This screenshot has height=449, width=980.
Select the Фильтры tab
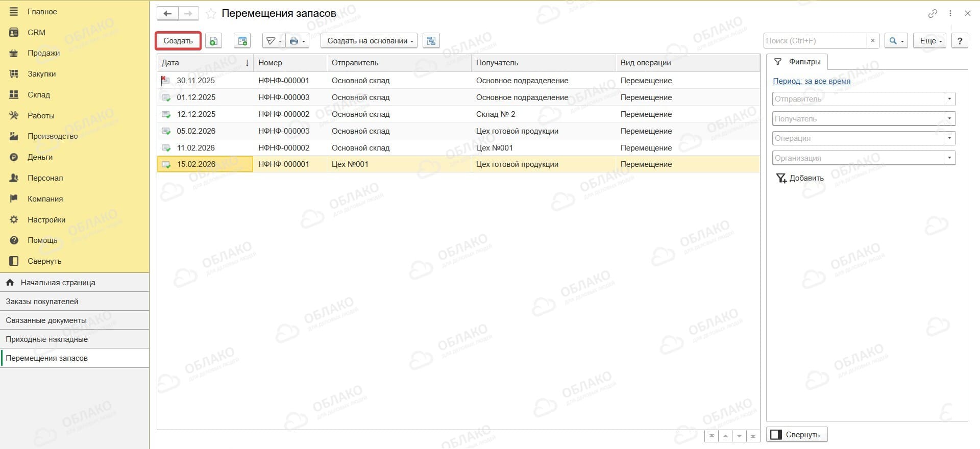tap(797, 62)
